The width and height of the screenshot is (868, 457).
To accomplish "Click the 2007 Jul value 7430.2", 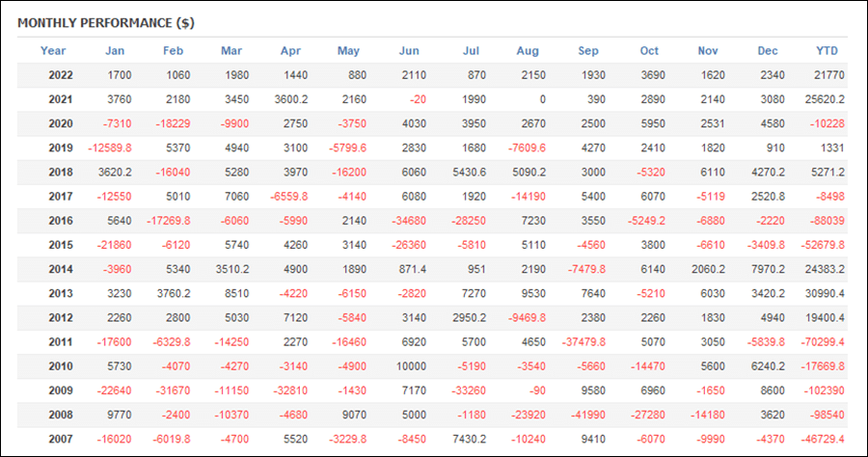I will 470,440.
